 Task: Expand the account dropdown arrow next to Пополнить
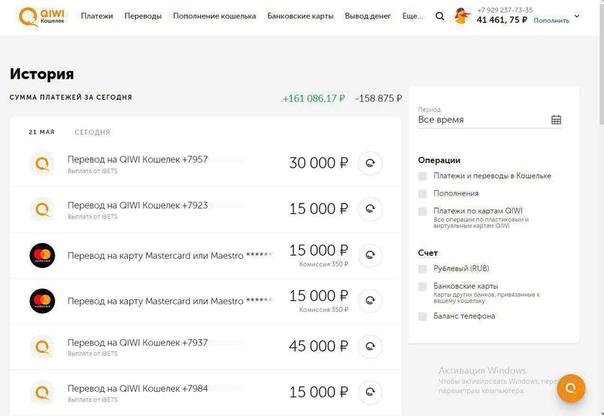coord(577,16)
